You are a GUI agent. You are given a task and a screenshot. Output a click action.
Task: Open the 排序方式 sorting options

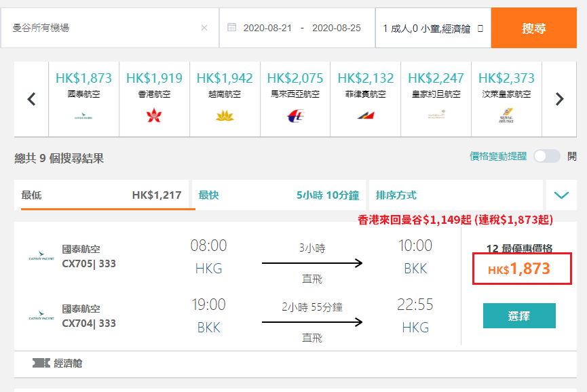(x=455, y=195)
